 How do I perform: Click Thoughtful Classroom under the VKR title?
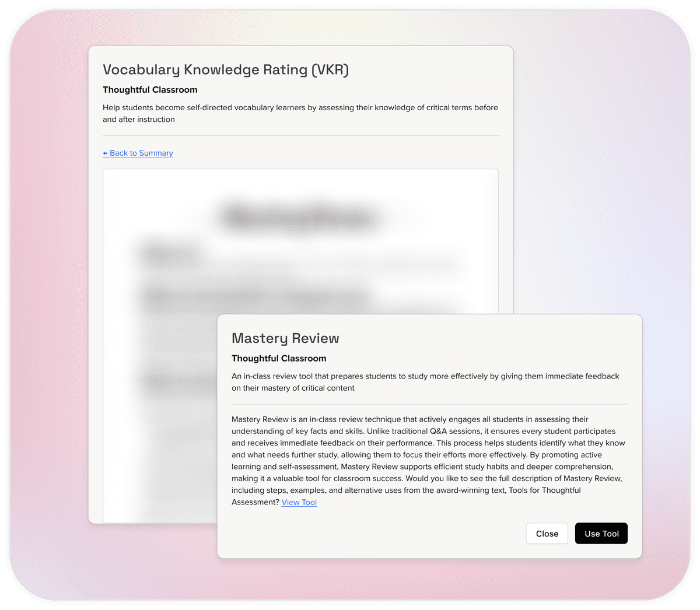point(150,90)
